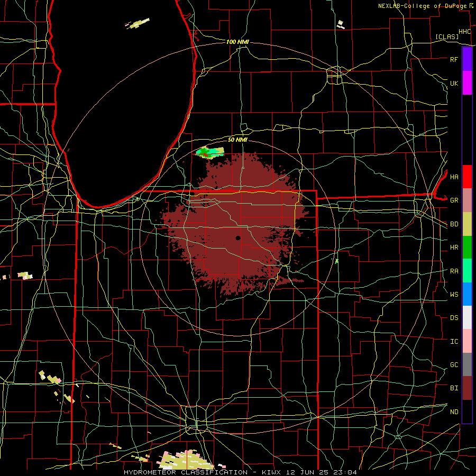Image resolution: width=476 pixels, height=476 pixels.
Task: Click the 100 NMI range ring label
Action: 237,42
